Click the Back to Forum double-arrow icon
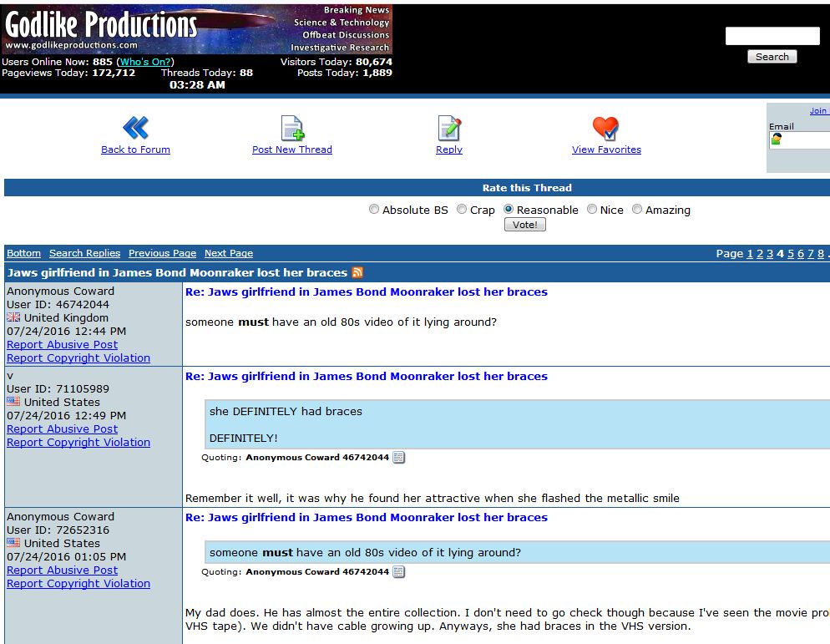The image size is (830, 644). [x=135, y=128]
